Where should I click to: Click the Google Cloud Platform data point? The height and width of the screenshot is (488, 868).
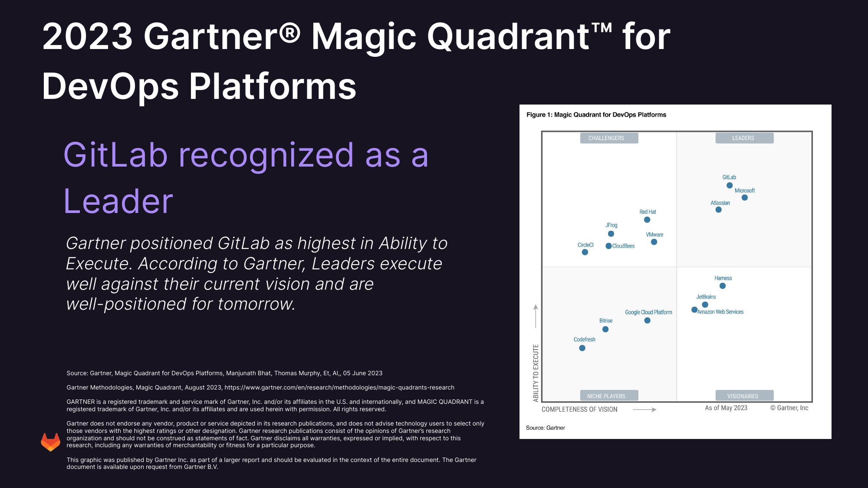[646, 320]
